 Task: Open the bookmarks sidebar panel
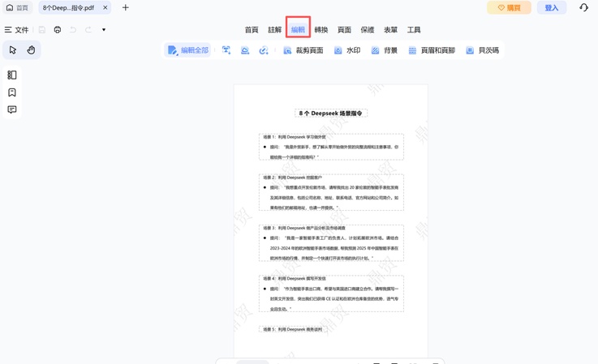(x=12, y=92)
